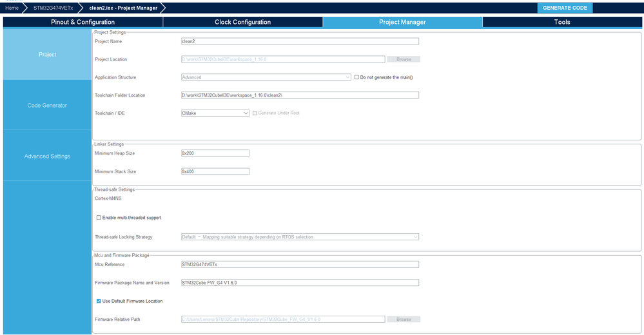Screen dimensions: 644x335
Task: Enable multi-threaded support checkbox
Action: (x=99, y=218)
